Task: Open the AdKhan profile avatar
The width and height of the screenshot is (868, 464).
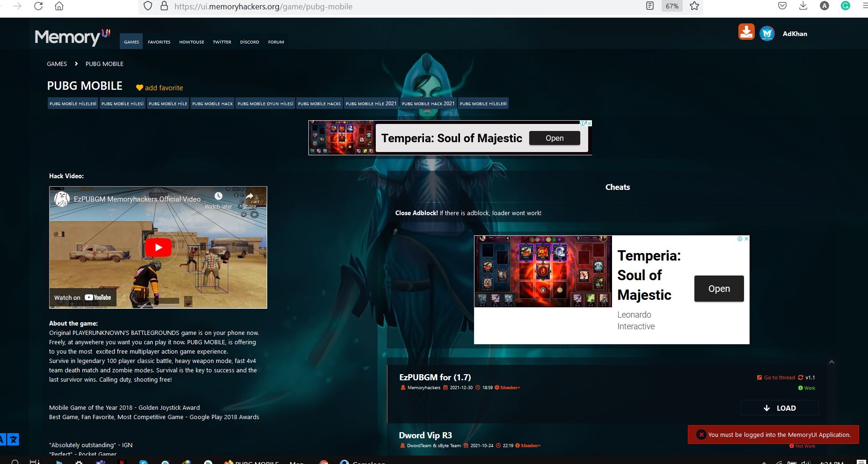Action: tap(767, 33)
